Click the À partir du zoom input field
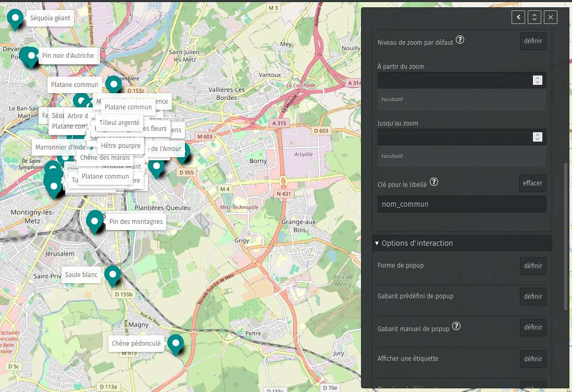Screen dimensions: 572x392 [x=453, y=80]
